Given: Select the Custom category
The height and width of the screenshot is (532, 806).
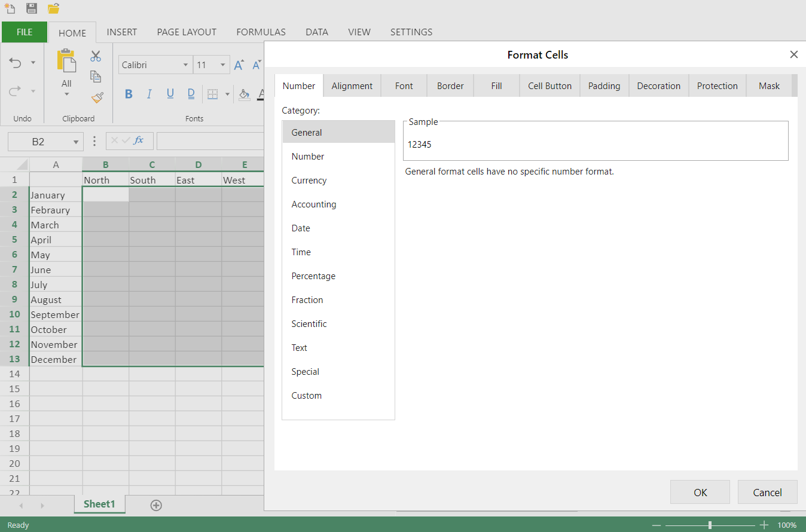Looking at the screenshot, I should pos(338,395).
